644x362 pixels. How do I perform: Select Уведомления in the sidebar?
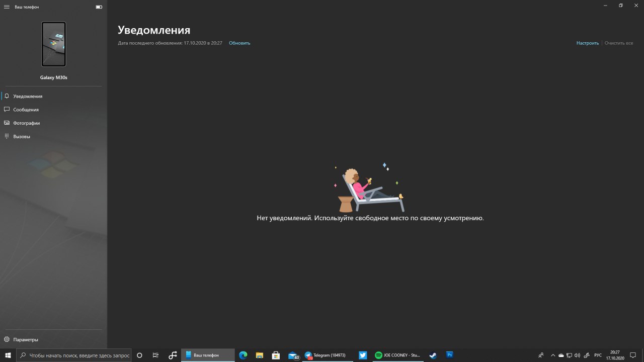click(53, 96)
